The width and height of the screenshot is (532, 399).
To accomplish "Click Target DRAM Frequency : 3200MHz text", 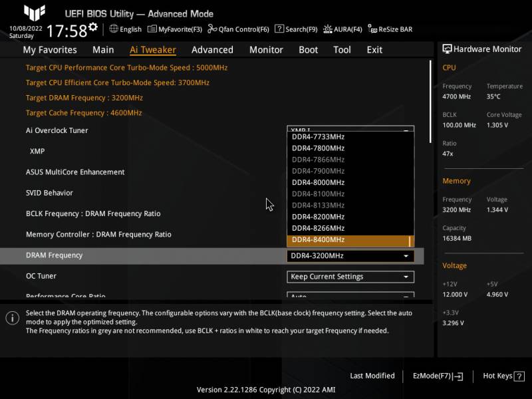I will (x=84, y=98).
